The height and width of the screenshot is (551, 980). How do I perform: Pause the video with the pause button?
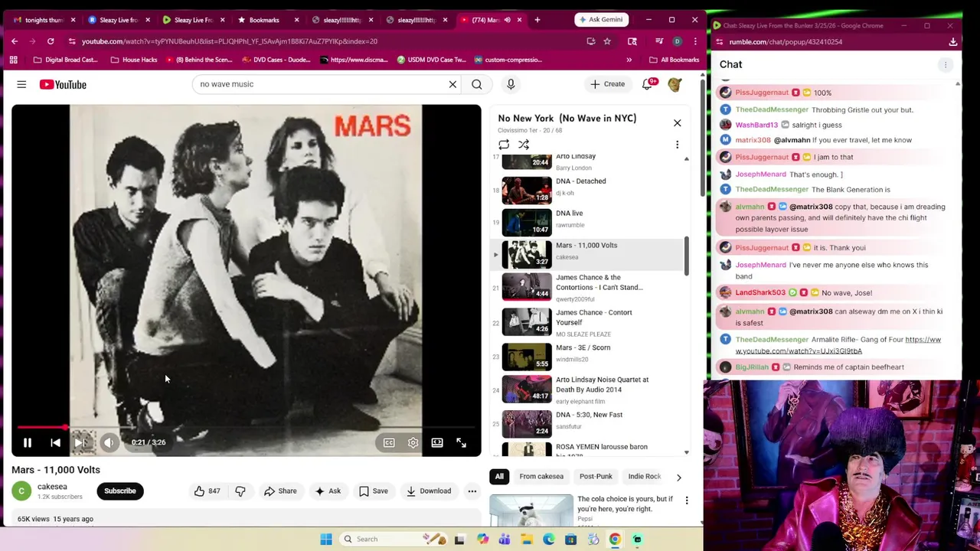point(28,442)
